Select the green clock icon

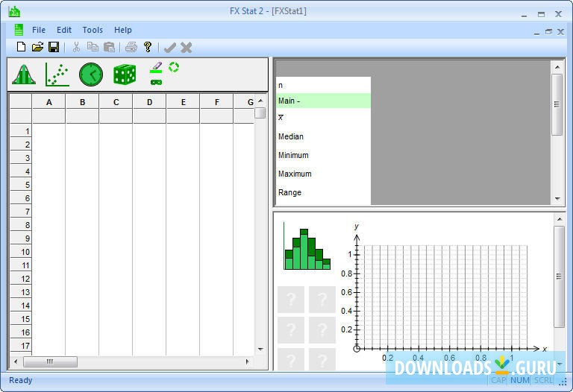(x=91, y=75)
